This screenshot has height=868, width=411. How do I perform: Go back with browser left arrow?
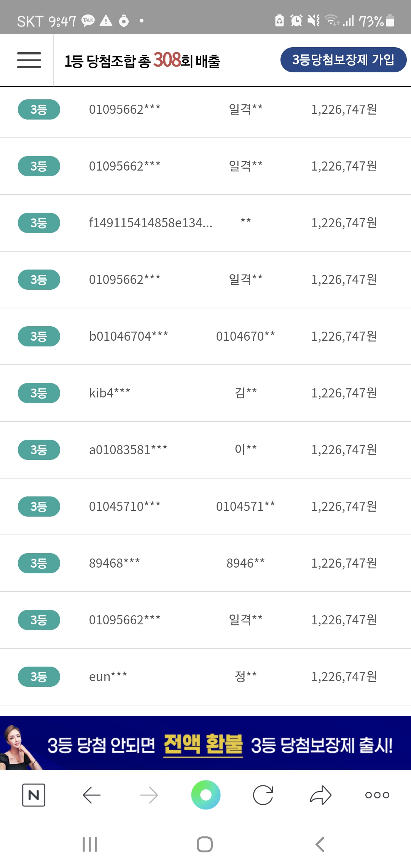[x=91, y=795]
